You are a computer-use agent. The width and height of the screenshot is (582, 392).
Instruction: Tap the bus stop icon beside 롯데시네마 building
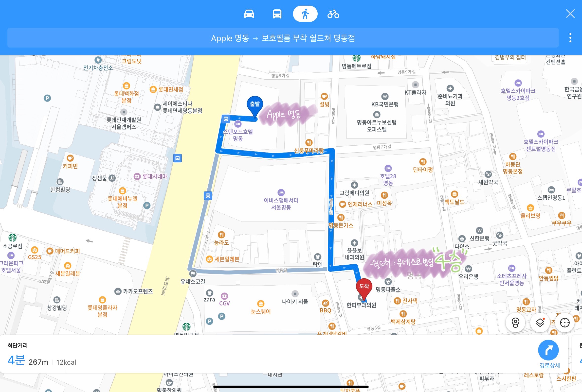177,158
